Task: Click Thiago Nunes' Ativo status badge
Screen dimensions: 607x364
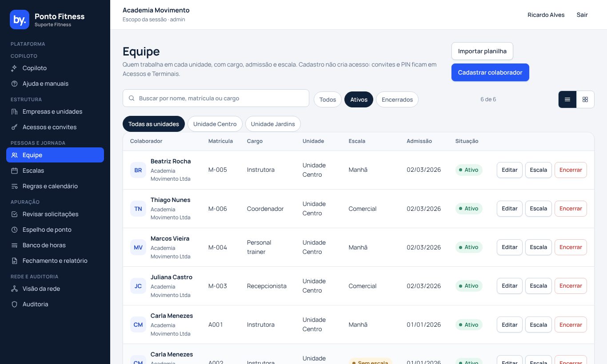Action: pos(469,209)
